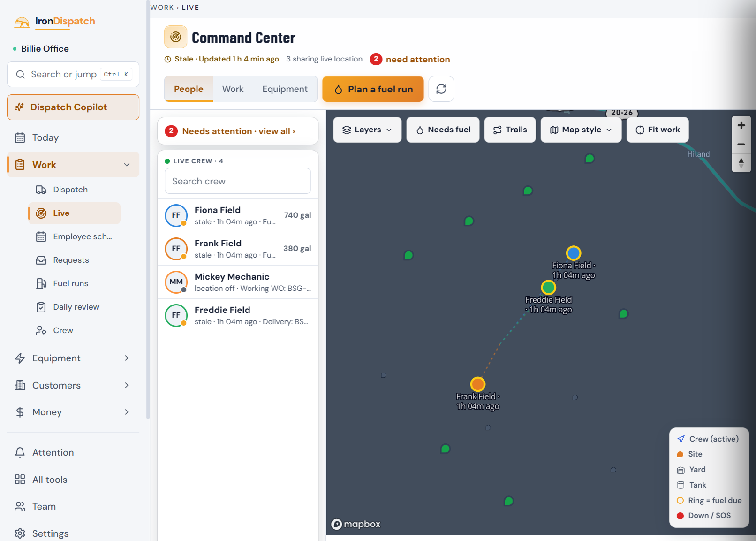756x541 pixels.
Task: Reset map bearing with the compass icon
Action: pos(741,163)
